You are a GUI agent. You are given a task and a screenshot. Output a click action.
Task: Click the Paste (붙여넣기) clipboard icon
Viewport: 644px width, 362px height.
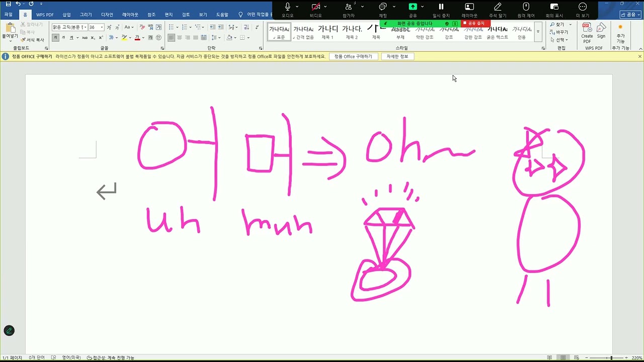[x=10, y=28]
